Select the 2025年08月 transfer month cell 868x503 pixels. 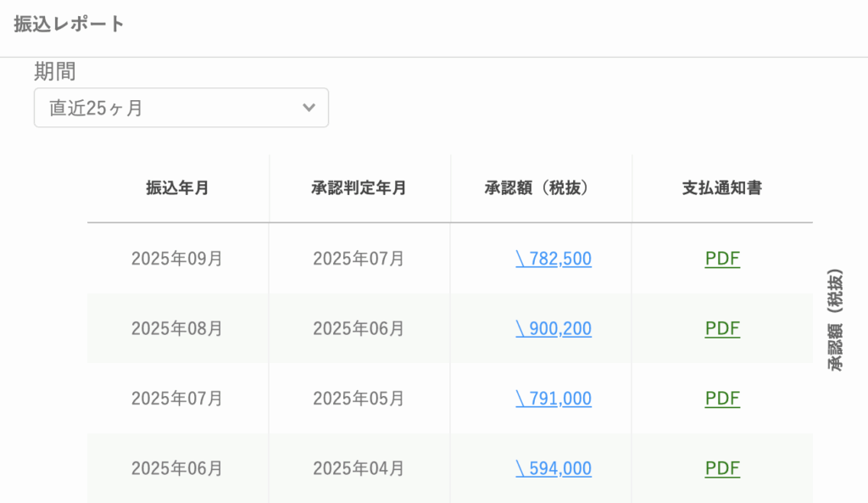(177, 328)
